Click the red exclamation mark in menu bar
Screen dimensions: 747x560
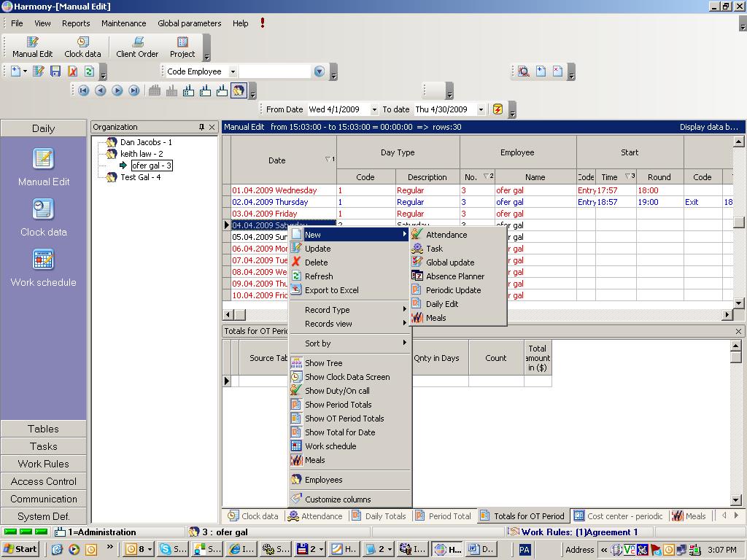263,23
